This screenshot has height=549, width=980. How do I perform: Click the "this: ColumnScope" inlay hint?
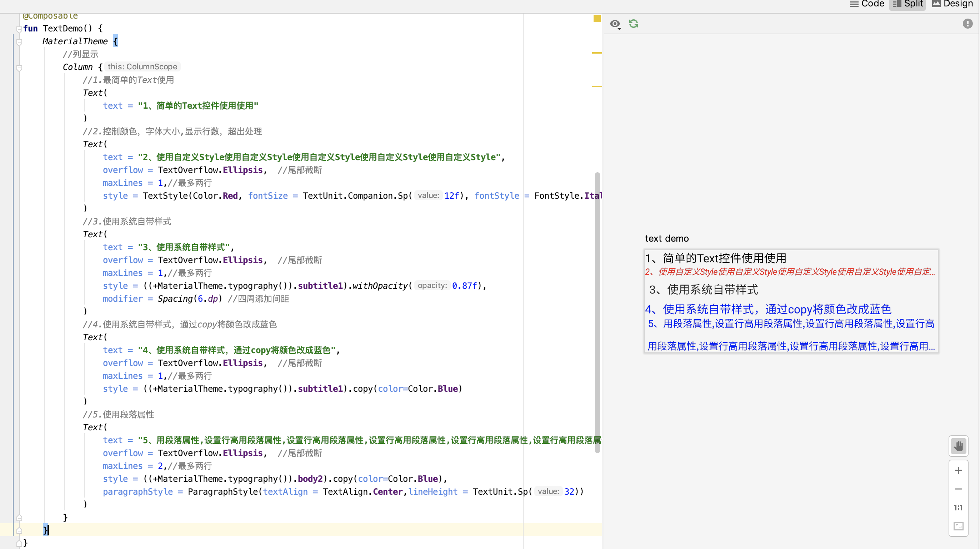(x=142, y=66)
